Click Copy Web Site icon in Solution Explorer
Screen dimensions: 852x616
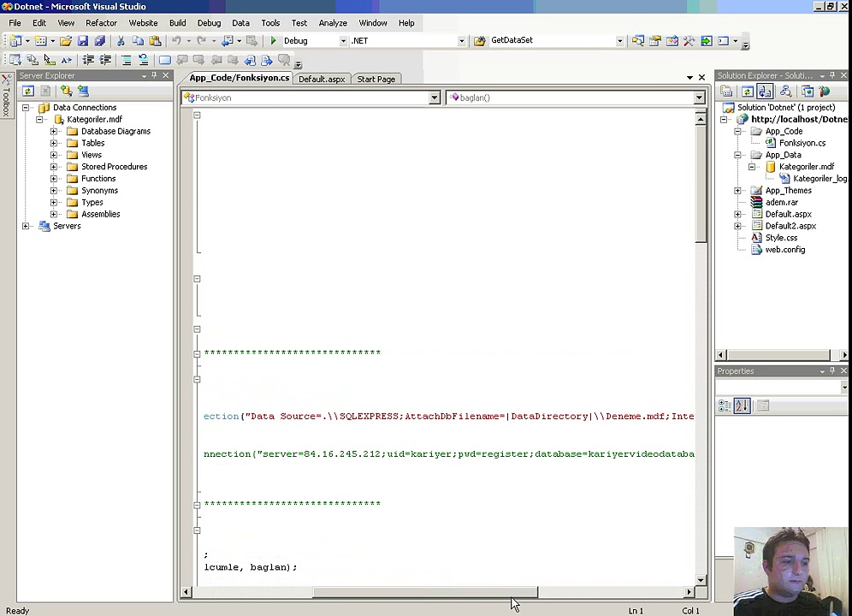coord(808,92)
